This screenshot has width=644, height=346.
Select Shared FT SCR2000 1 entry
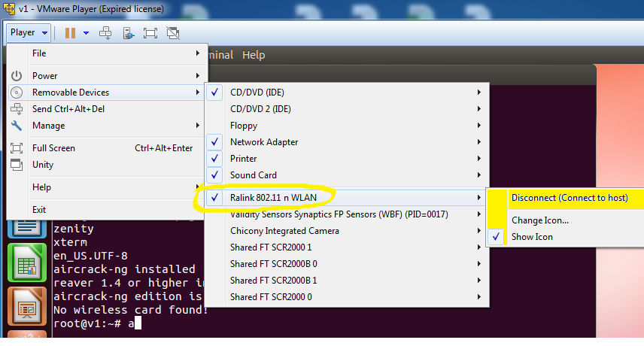coord(347,247)
